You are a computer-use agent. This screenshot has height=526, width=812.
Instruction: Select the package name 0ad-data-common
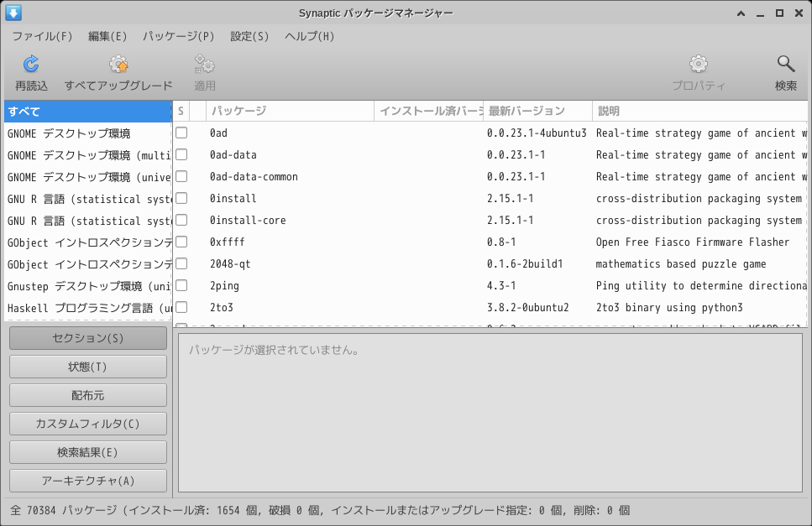(x=254, y=177)
